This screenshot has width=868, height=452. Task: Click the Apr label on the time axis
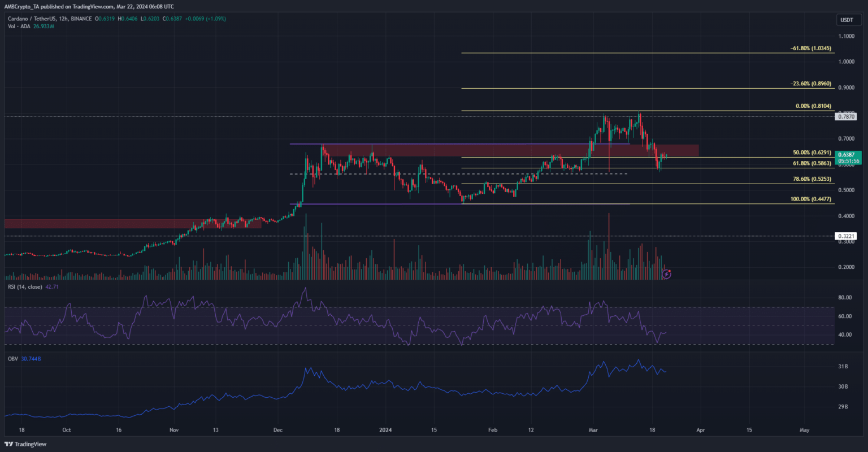point(700,430)
